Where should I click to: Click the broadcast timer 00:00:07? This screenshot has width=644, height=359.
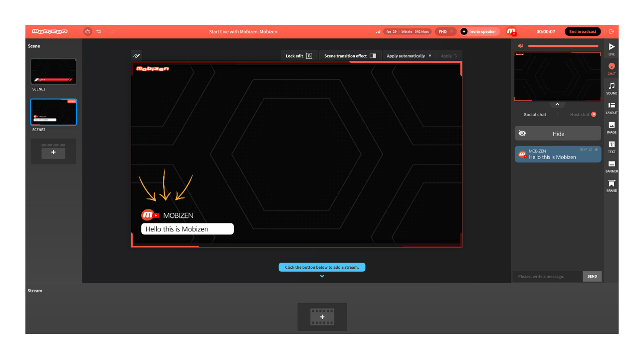click(x=546, y=31)
